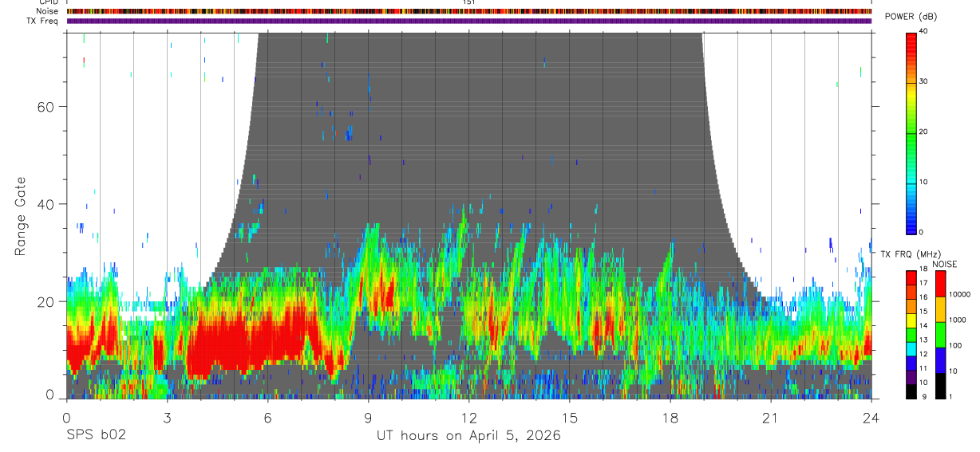Click the blue NOISE swatch between 10 and 100
This screenshot has height=452, width=980.
pyautogui.click(x=939, y=360)
